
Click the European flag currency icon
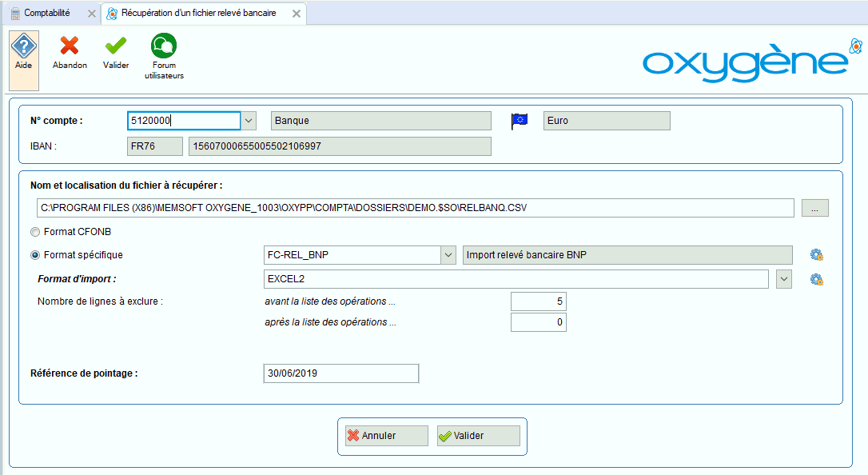520,121
